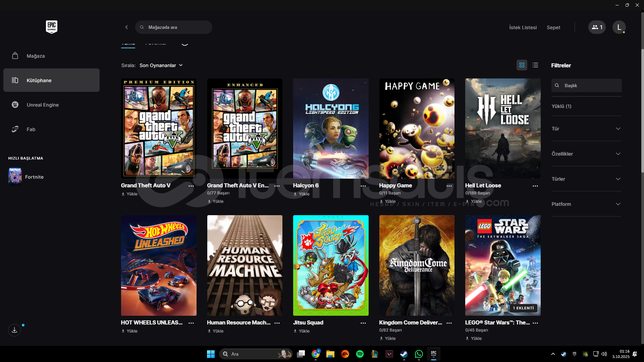Image resolution: width=644 pixels, height=362 pixels.
Task: Open the friends list icon
Action: [x=597, y=27]
